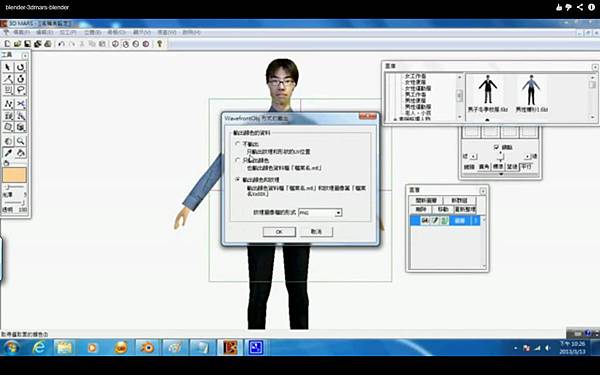Collapse the layer panel with its header button

tap(483, 191)
